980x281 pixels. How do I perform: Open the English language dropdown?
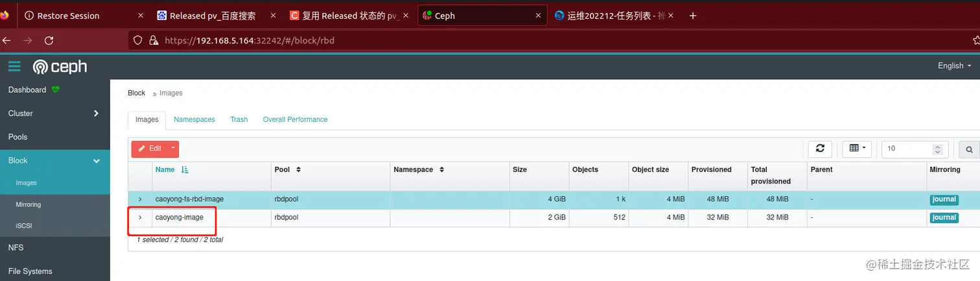[954, 66]
